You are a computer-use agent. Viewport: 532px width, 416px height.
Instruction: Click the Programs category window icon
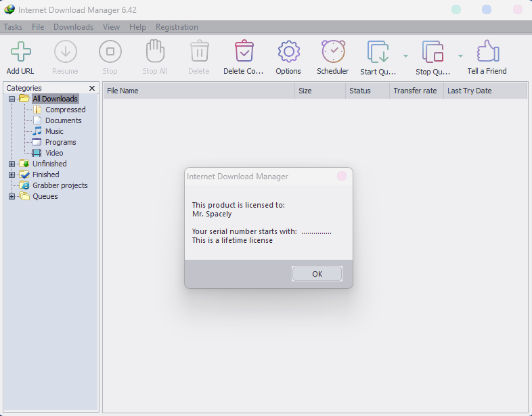pos(37,142)
